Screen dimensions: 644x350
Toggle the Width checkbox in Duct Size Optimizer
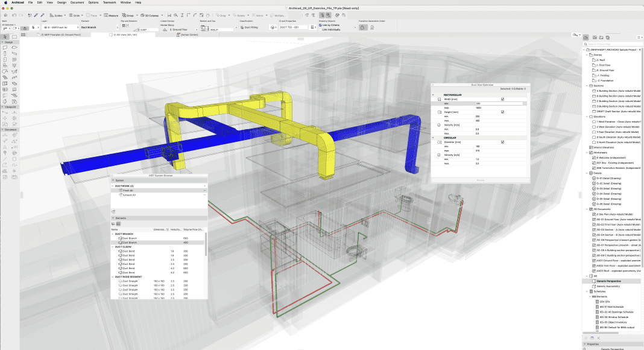(502, 99)
